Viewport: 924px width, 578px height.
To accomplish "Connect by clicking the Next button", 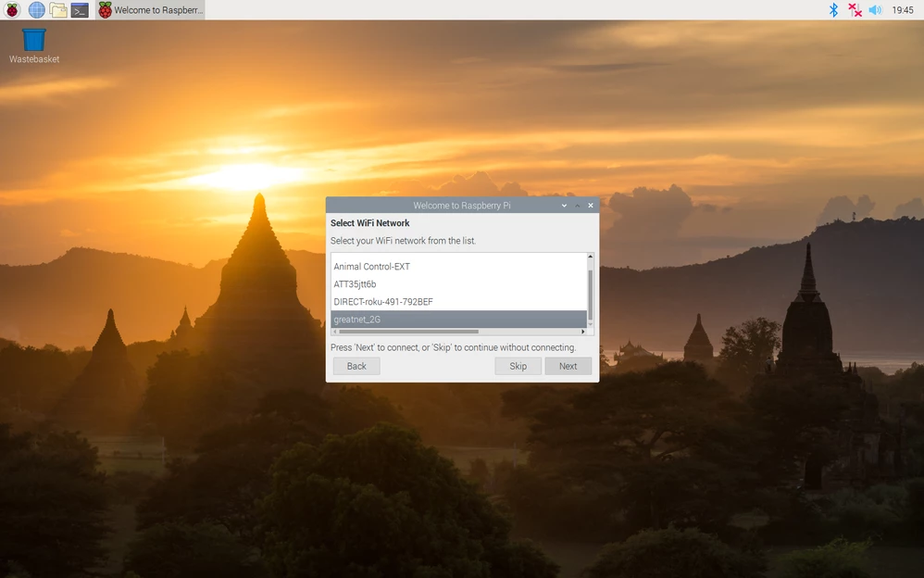I will click(x=568, y=366).
